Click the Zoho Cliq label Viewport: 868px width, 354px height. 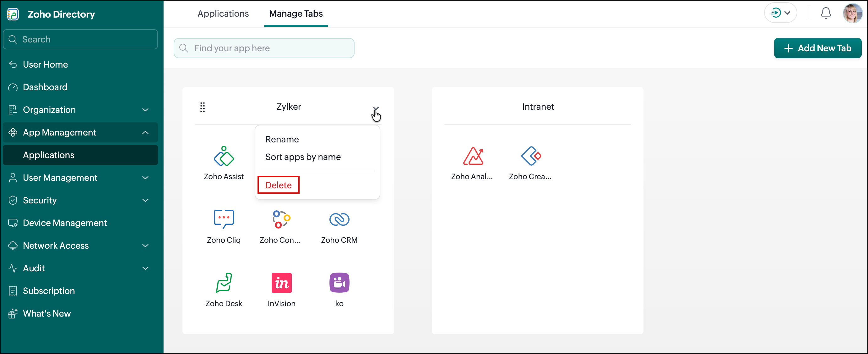click(x=224, y=240)
